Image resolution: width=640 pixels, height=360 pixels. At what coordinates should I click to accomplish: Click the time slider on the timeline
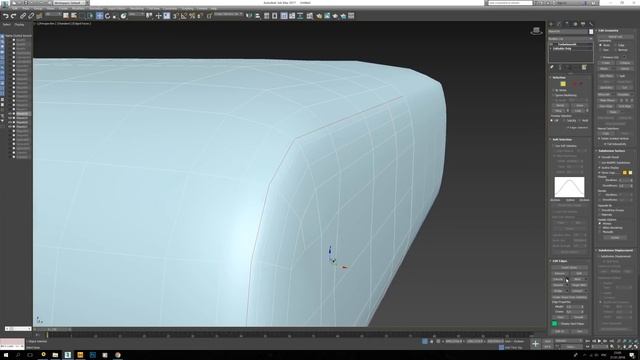tap(53, 329)
